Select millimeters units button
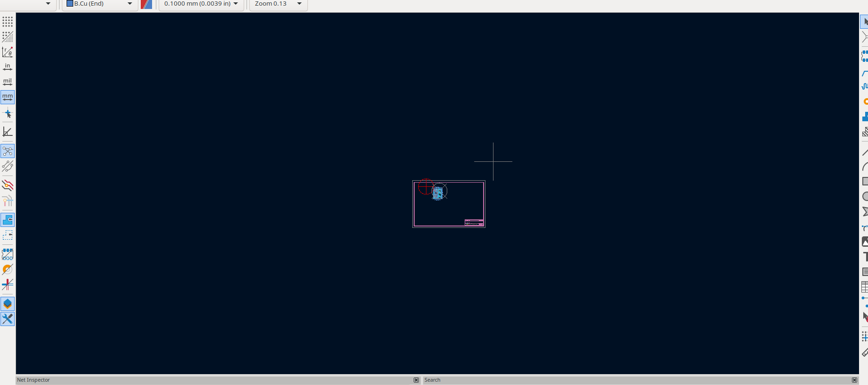This screenshot has height=385, width=868. 8,97
